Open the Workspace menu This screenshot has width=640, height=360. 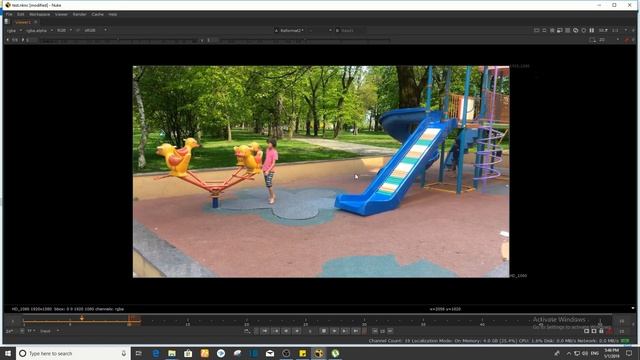[40, 14]
